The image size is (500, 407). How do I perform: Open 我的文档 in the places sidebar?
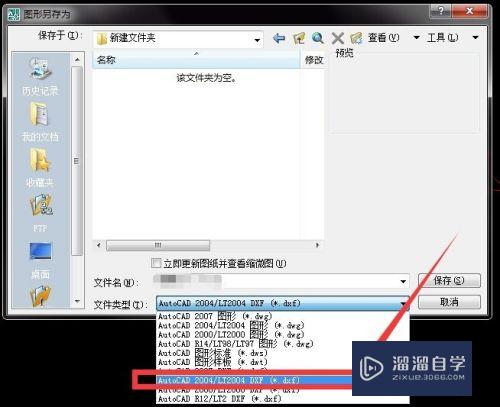point(40,122)
